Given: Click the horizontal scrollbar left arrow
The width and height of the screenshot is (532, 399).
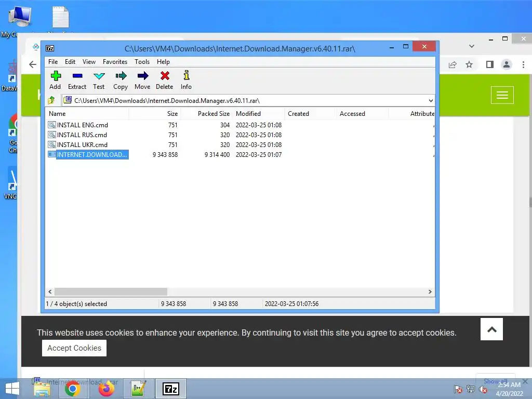Looking at the screenshot, I should (x=50, y=292).
